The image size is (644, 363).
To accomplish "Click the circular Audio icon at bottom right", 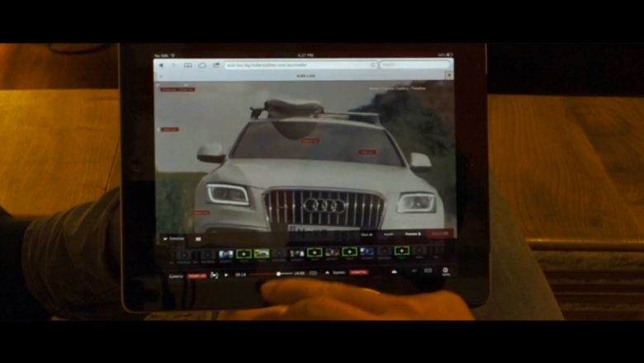I will [x=446, y=271].
